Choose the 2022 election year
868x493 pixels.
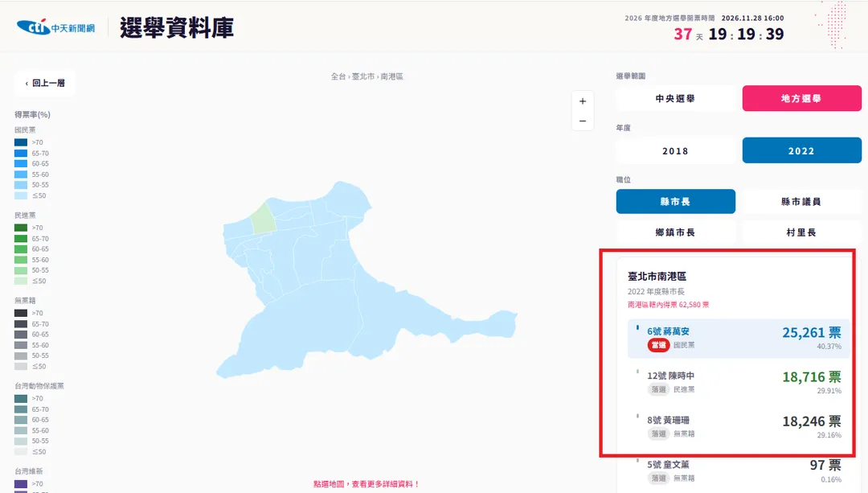pos(801,150)
